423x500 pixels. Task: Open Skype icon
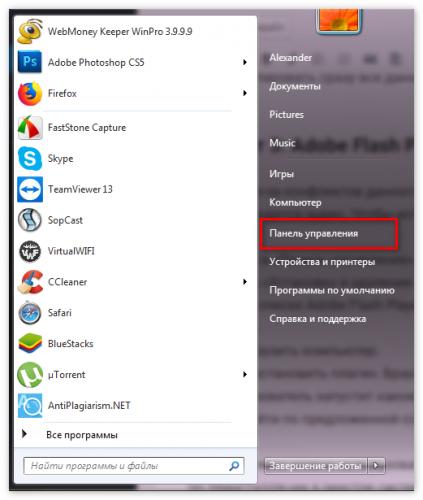[30, 158]
